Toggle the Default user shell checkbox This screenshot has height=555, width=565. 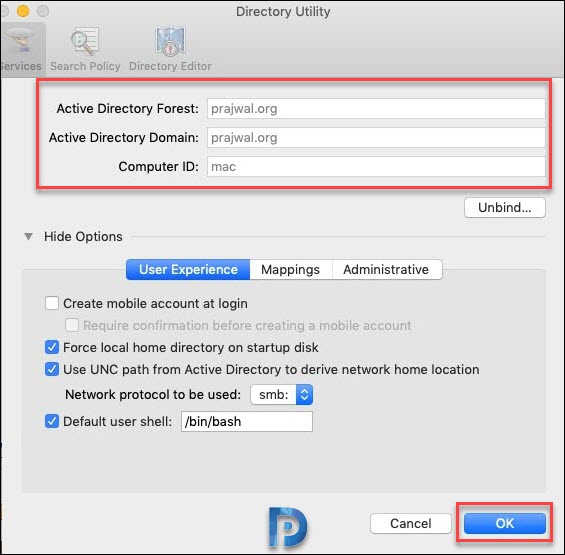coord(52,421)
